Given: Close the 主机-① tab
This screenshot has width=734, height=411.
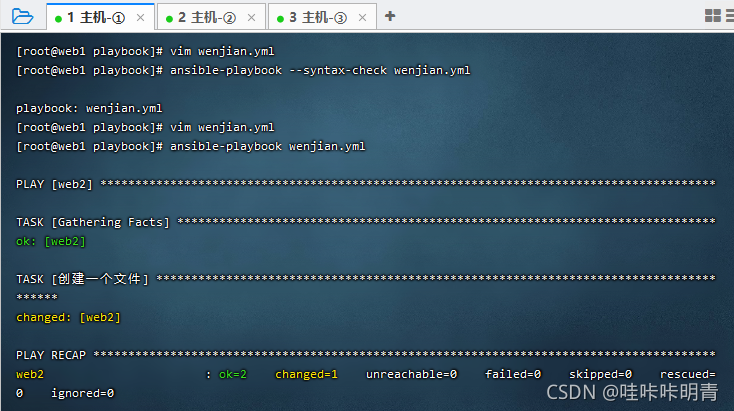Looking at the screenshot, I should click(x=140, y=18).
